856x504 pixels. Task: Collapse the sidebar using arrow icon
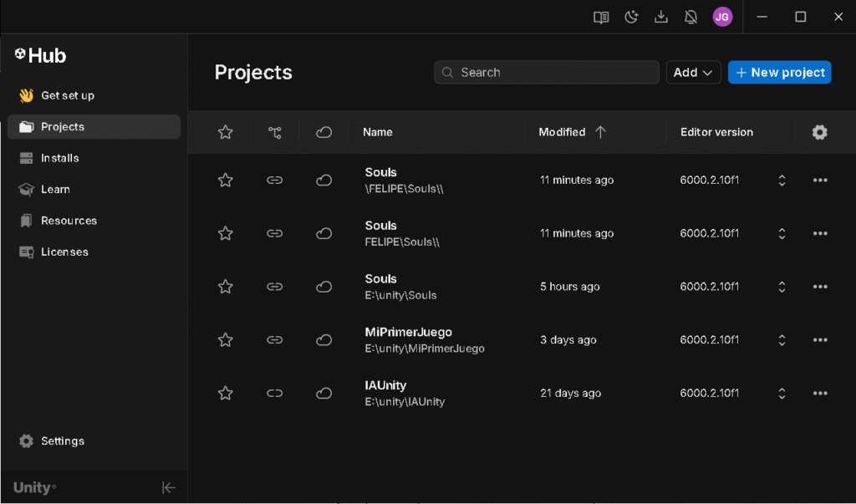(169, 488)
